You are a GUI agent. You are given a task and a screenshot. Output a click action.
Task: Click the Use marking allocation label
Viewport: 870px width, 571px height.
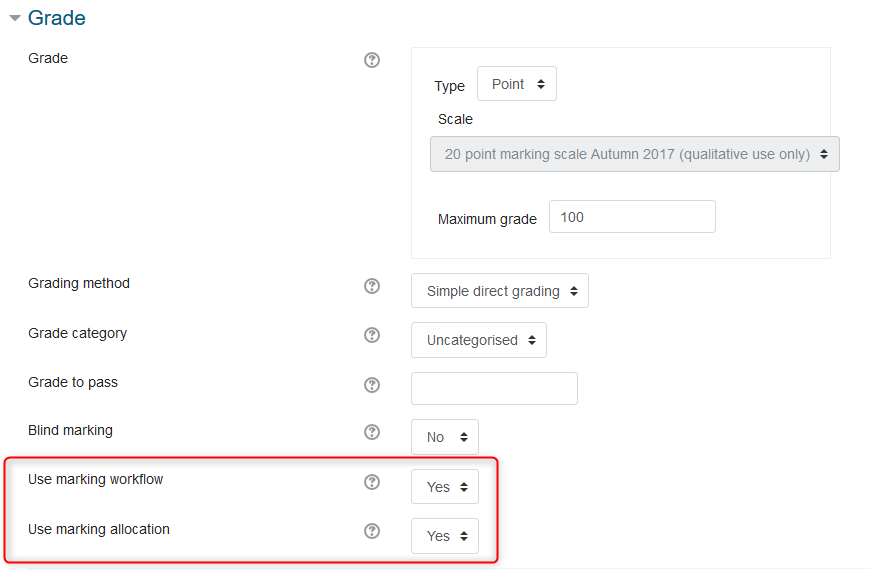coord(99,529)
